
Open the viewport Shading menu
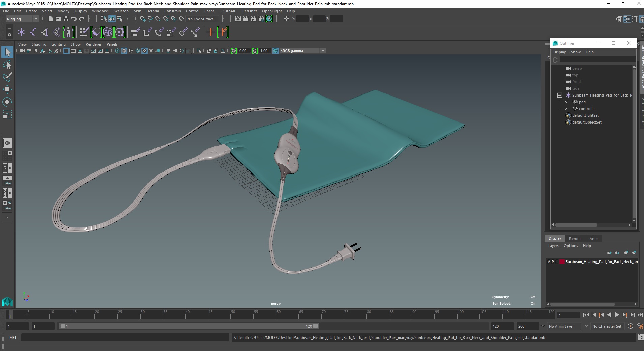pyautogui.click(x=39, y=44)
